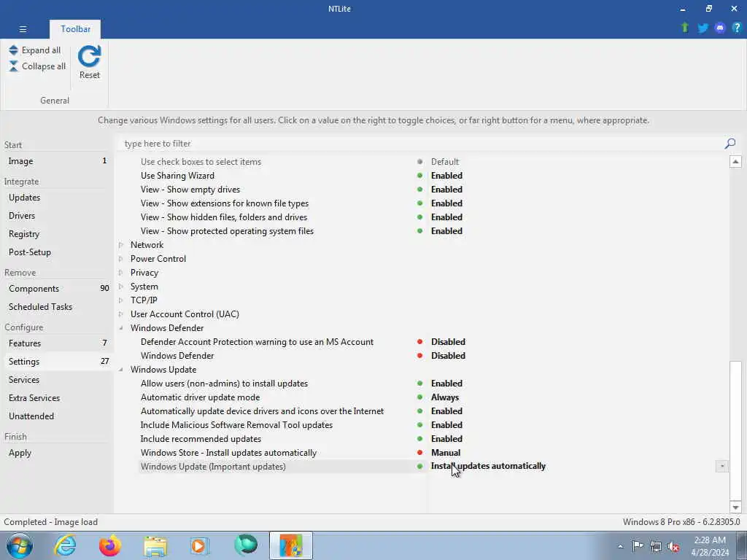Show hidden tray icons arrow
The width and height of the screenshot is (747, 560).
point(620,547)
